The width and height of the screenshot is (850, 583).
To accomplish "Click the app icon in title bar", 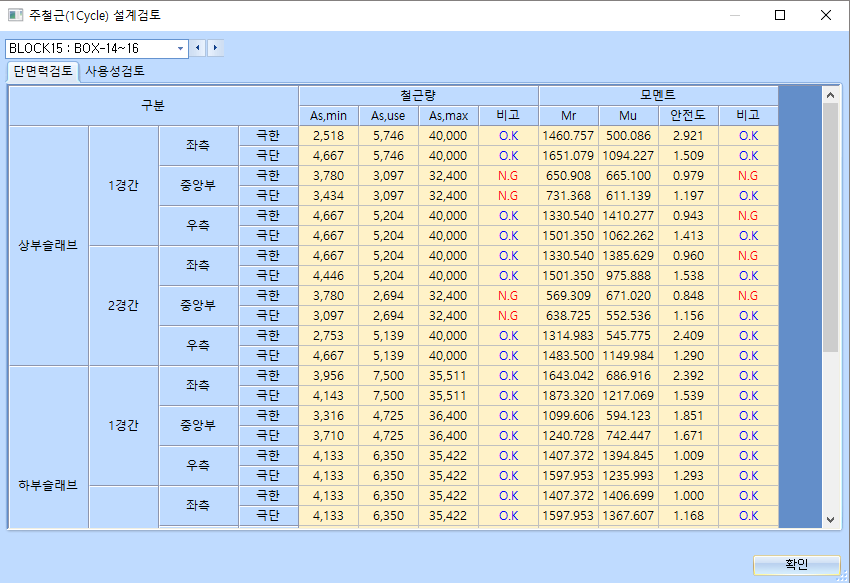I will (15, 15).
